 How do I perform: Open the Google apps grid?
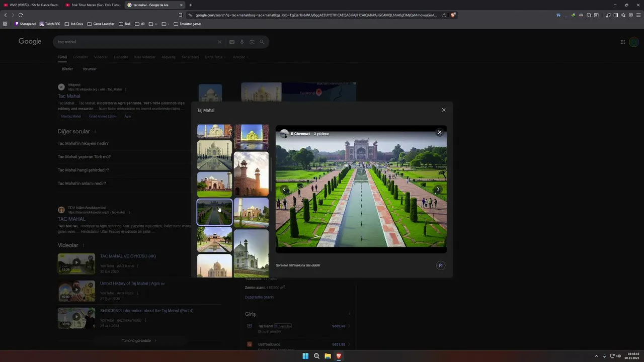(x=622, y=42)
